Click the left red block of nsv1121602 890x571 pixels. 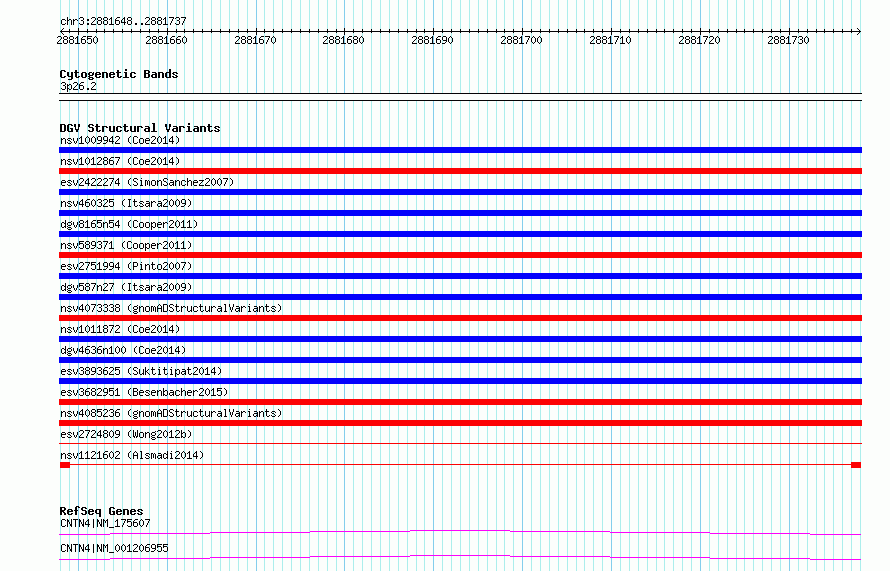[x=65, y=465]
